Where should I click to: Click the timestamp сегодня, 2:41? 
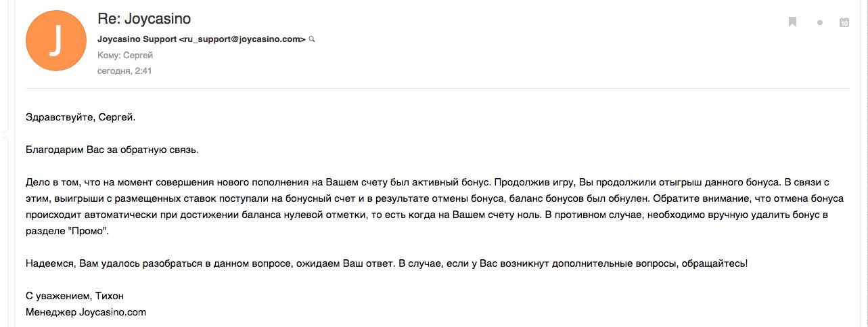124,70
